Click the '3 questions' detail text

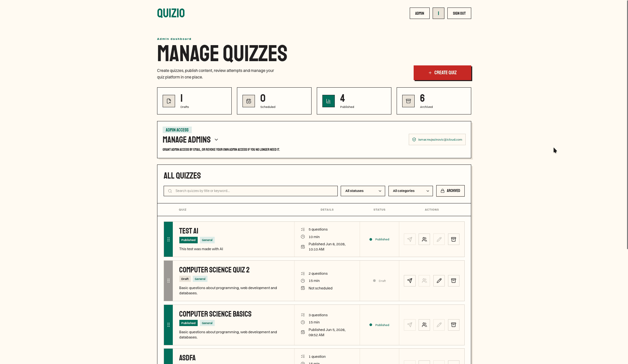coord(318,315)
